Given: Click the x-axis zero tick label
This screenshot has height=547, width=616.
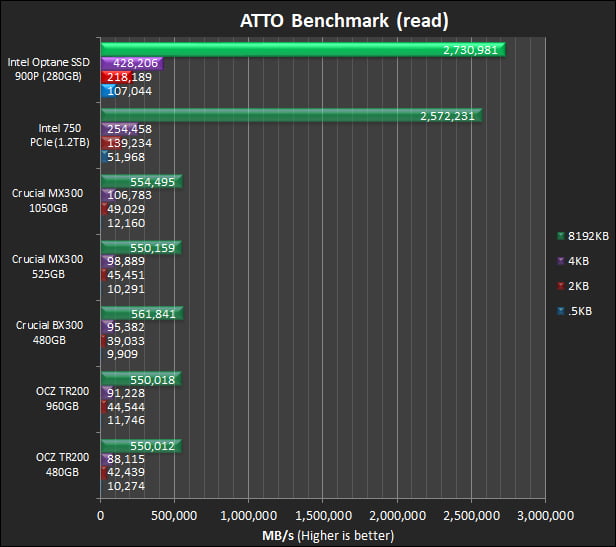Looking at the screenshot, I should click(101, 516).
